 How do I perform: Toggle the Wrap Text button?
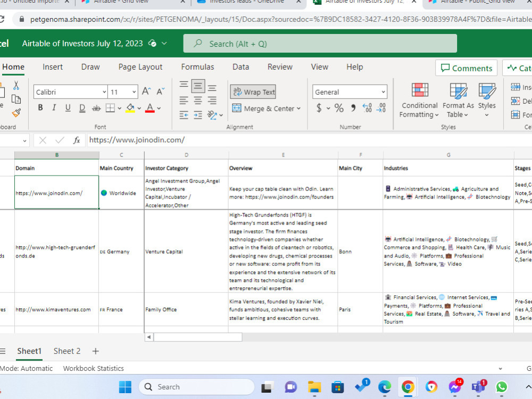point(253,92)
